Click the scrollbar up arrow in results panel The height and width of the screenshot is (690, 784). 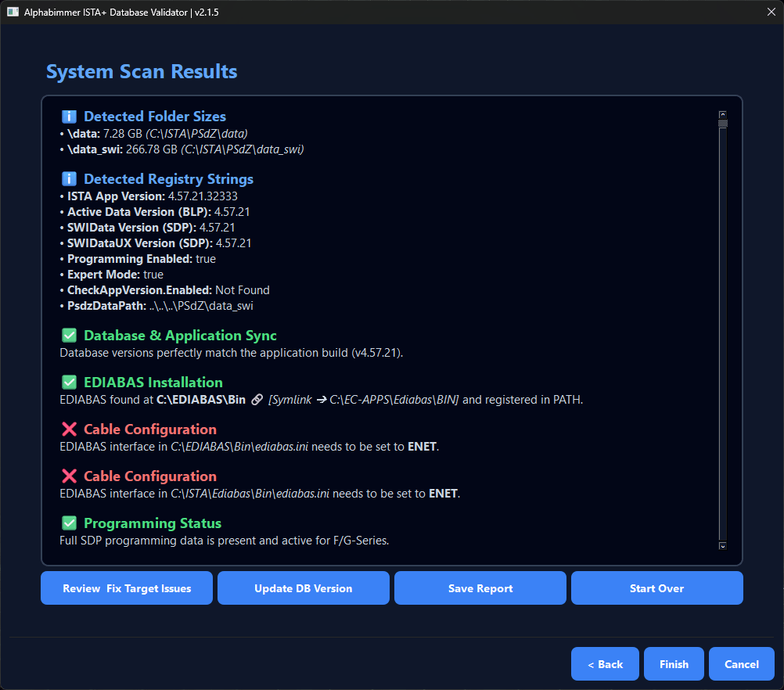(x=722, y=114)
